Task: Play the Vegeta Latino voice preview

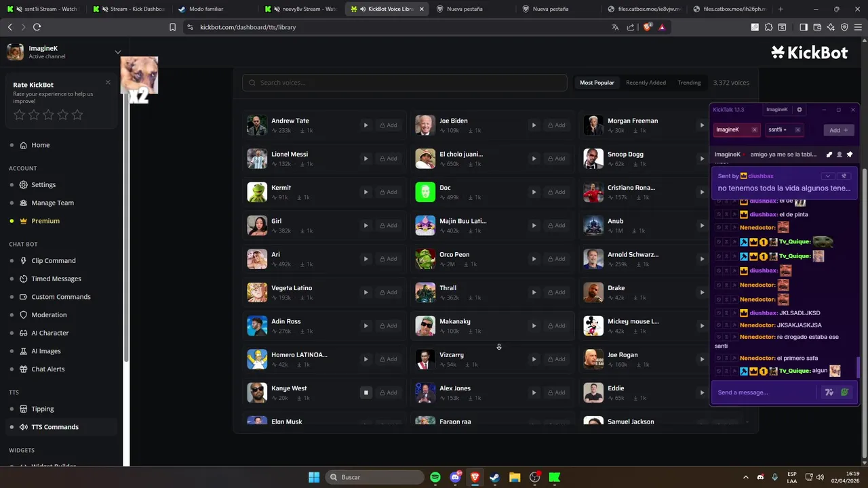Action: click(366, 292)
